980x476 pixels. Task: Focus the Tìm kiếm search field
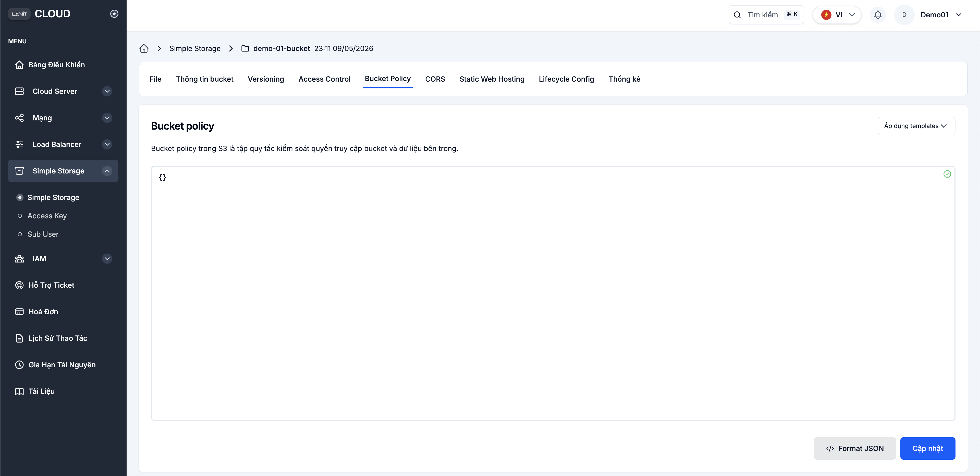(x=766, y=15)
